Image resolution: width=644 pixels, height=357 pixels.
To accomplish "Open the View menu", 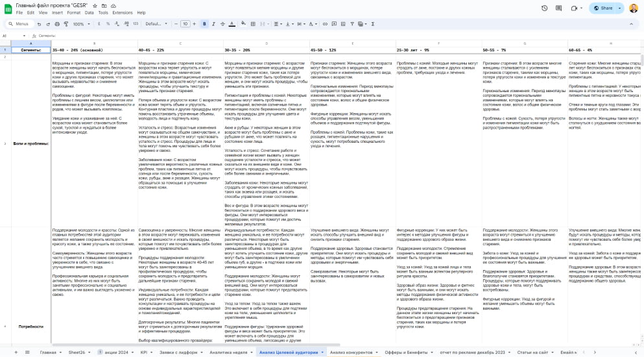I will [43, 13].
